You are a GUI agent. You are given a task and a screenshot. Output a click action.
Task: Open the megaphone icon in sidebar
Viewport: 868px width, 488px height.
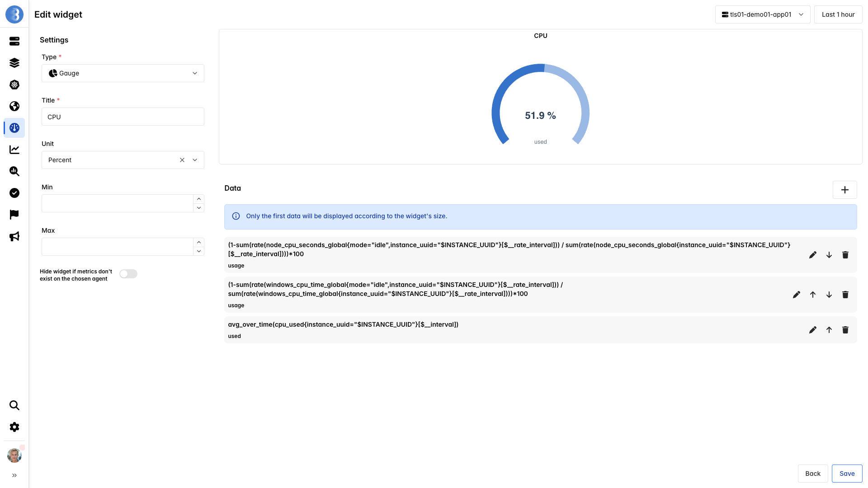14,236
